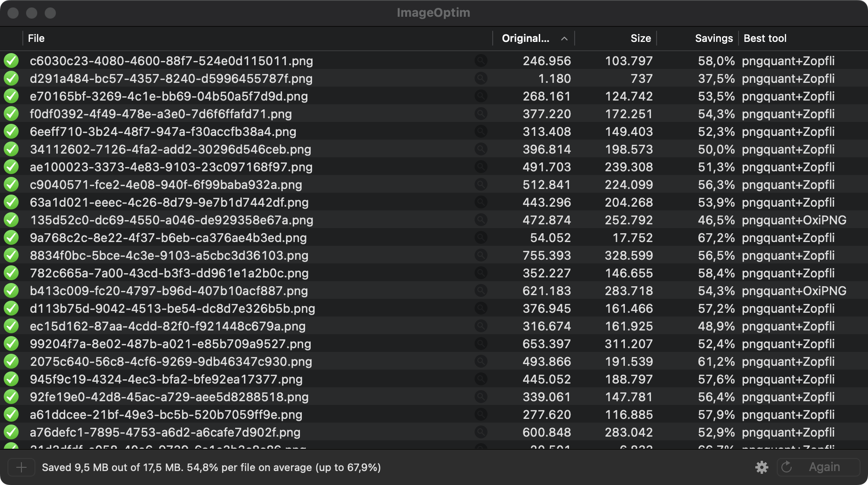Screen dimensions: 868x485
Task: Click savings value 46,5%
Action: coord(716,220)
